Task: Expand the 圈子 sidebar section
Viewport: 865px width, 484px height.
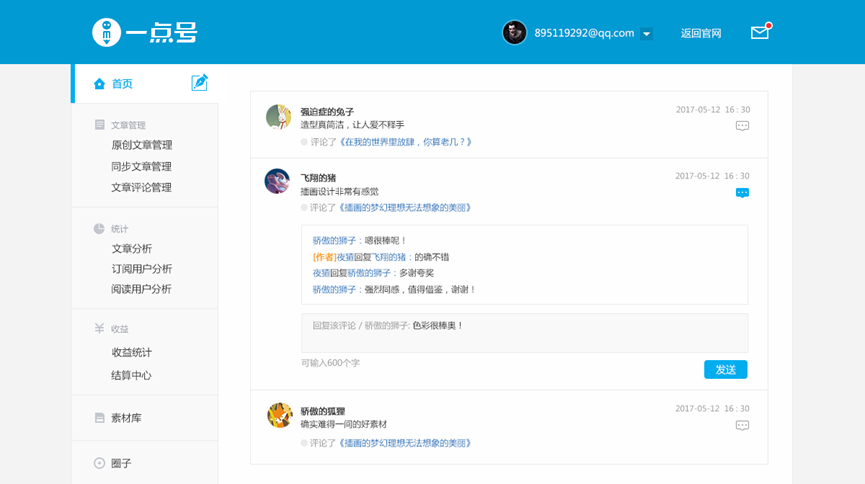Action: tap(120, 463)
